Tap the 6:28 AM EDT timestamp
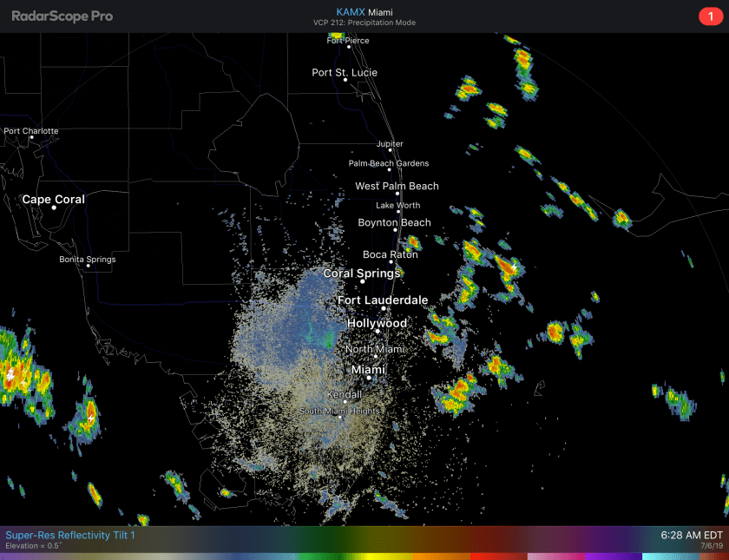 [x=691, y=536]
